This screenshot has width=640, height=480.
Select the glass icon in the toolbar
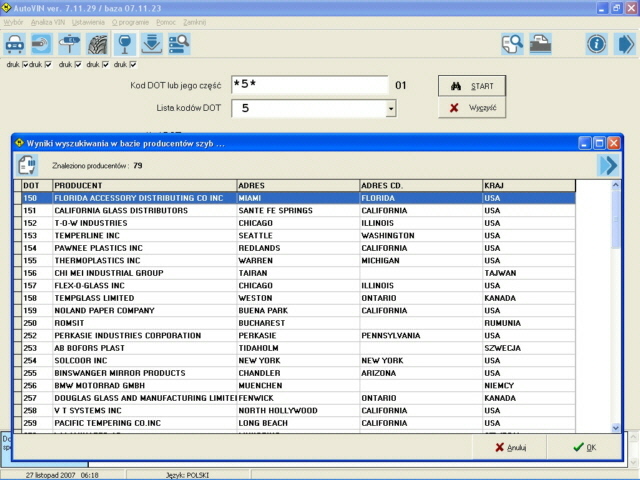tap(124, 44)
